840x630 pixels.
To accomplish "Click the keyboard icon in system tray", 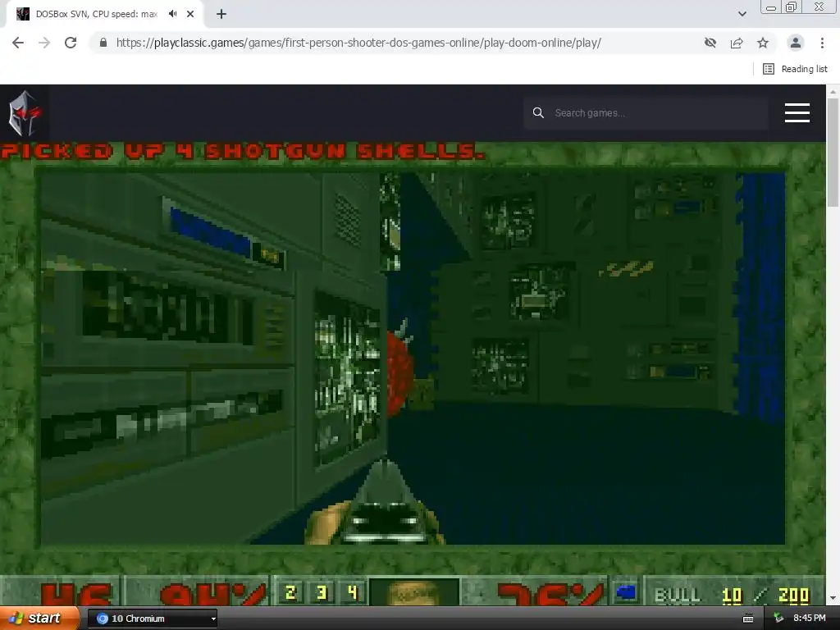I will click(x=748, y=619).
